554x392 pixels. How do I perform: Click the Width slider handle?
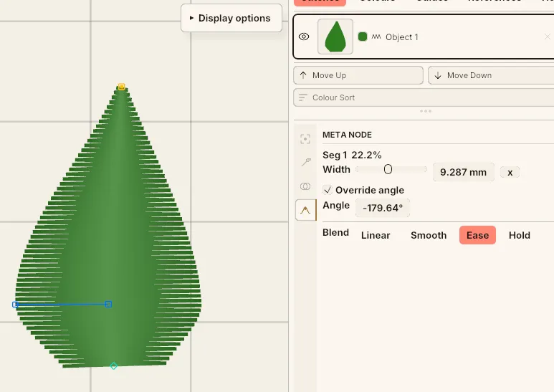pyautogui.click(x=388, y=170)
